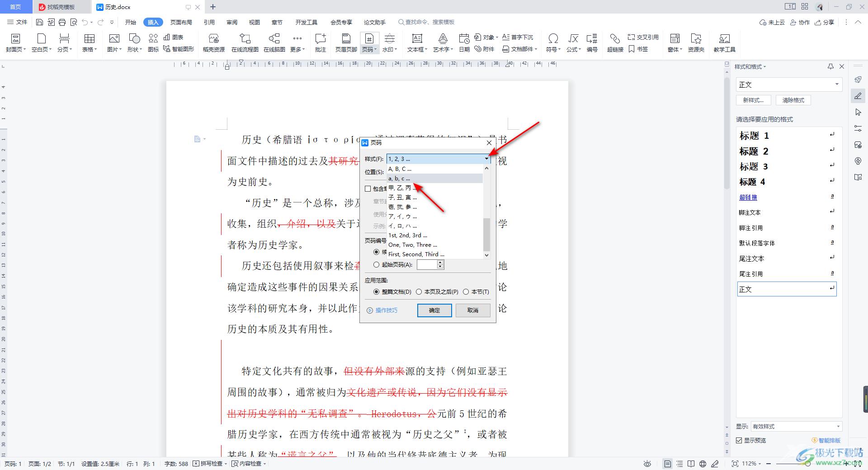Open Docer resources (稻壳资源)
The width and height of the screenshot is (868, 470).
tap(214, 43)
